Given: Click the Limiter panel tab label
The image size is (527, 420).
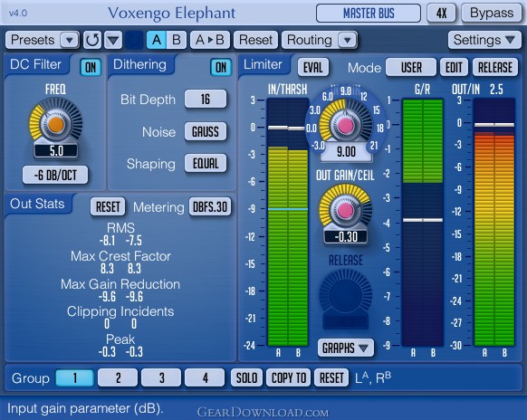Looking at the screenshot, I should 263,64.
